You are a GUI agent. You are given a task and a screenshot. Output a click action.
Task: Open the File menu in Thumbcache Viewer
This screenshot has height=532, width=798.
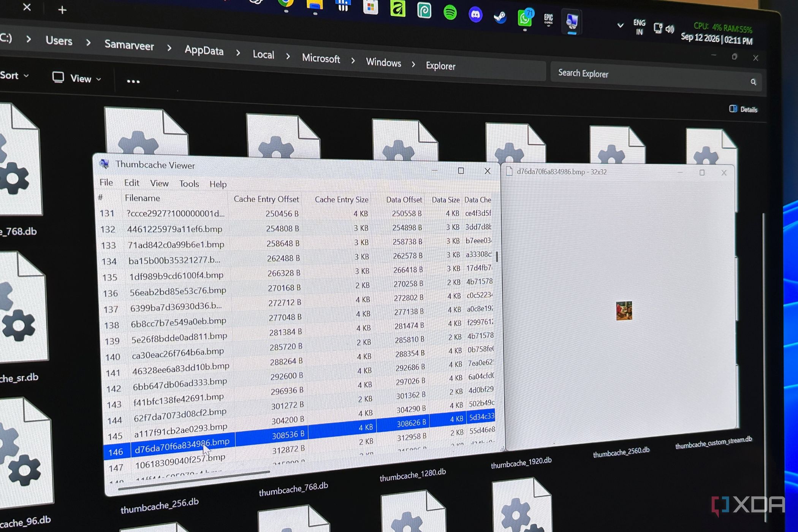pyautogui.click(x=106, y=182)
